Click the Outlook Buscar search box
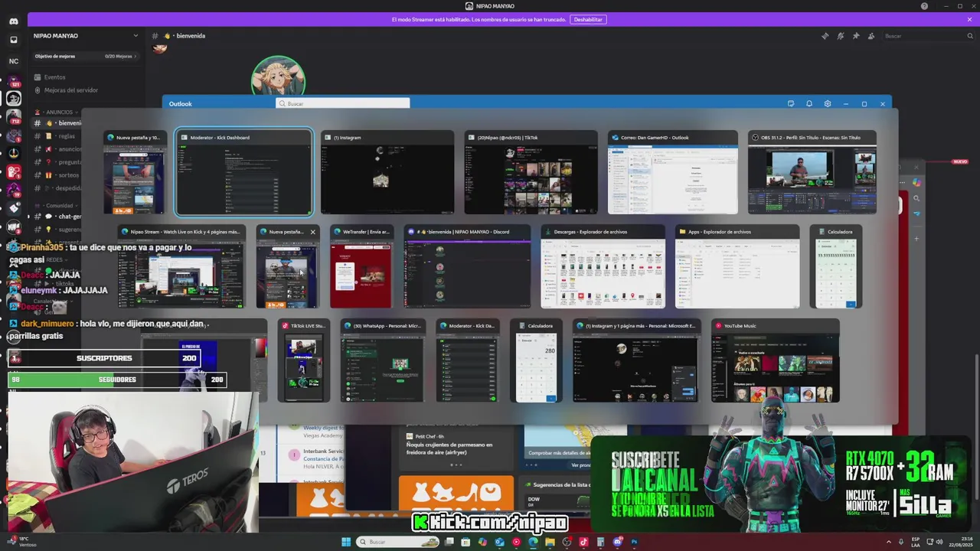This screenshot has width=980, height=551. click(342, 103)
